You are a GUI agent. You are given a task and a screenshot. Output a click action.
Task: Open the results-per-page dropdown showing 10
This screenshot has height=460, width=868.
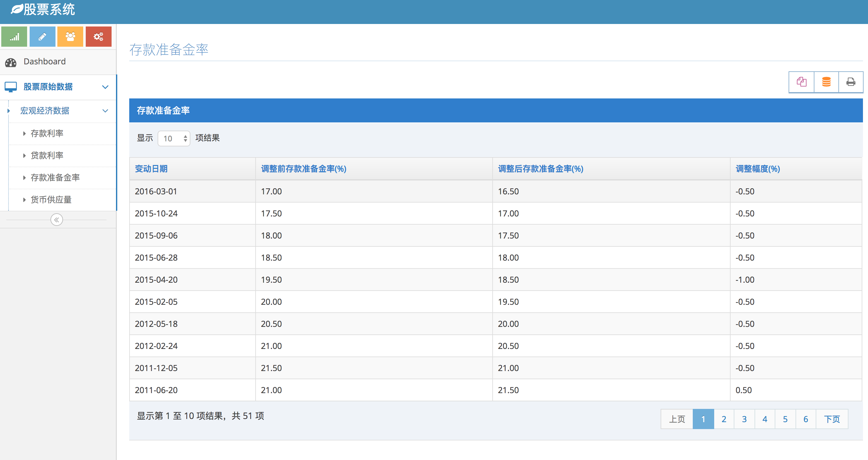(174, 138)
